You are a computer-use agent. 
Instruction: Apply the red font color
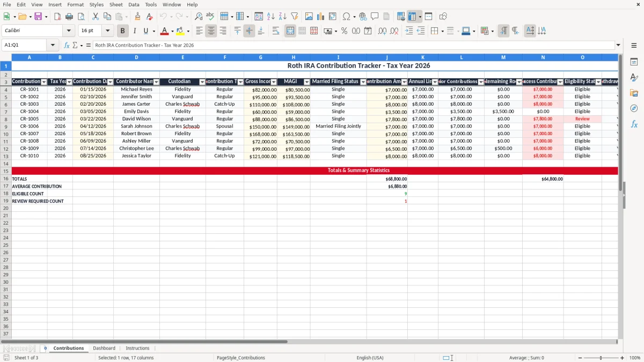pos(165,31)
